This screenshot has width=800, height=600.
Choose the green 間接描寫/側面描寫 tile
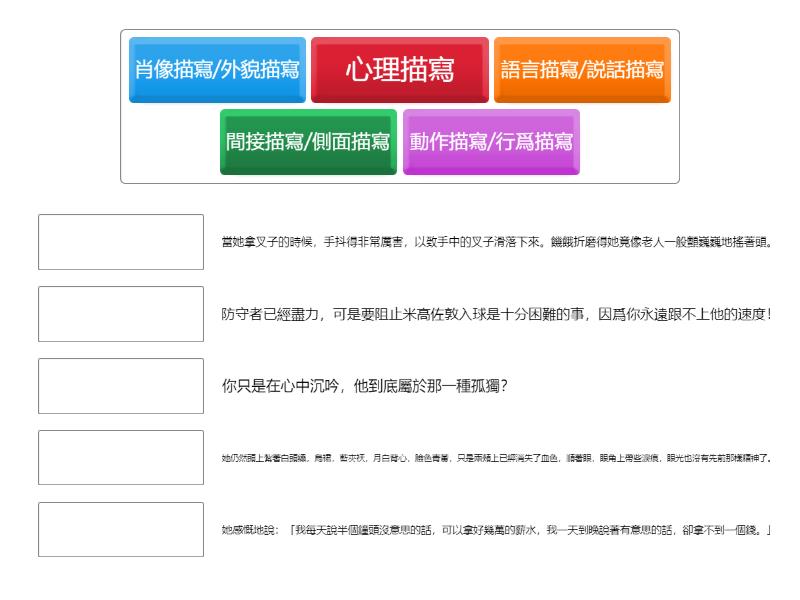(308, 141)
